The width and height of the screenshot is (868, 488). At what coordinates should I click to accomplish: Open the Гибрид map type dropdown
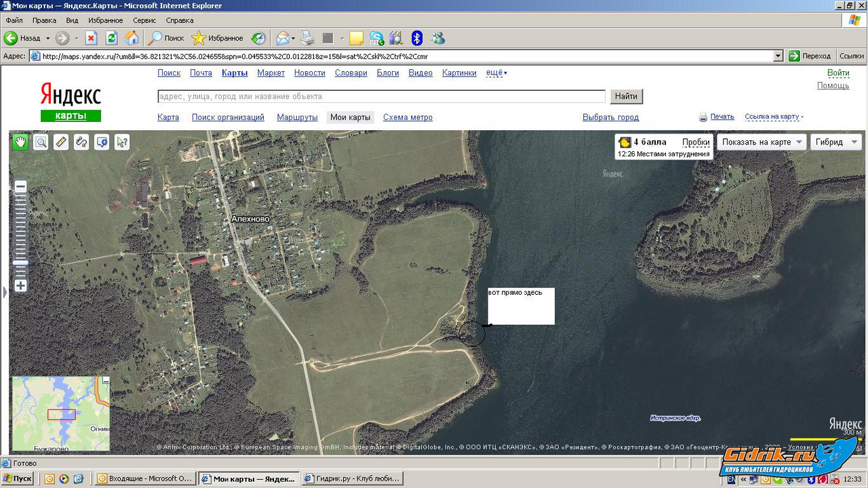(835, 142)
